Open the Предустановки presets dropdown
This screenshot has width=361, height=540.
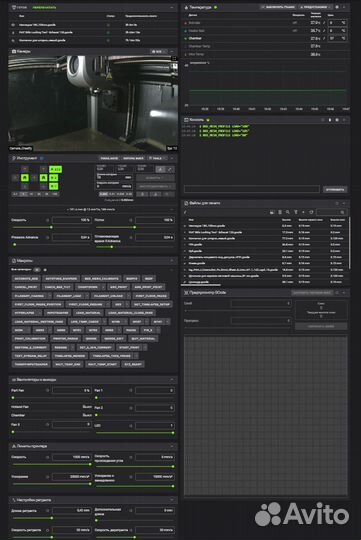click(315, 7)
